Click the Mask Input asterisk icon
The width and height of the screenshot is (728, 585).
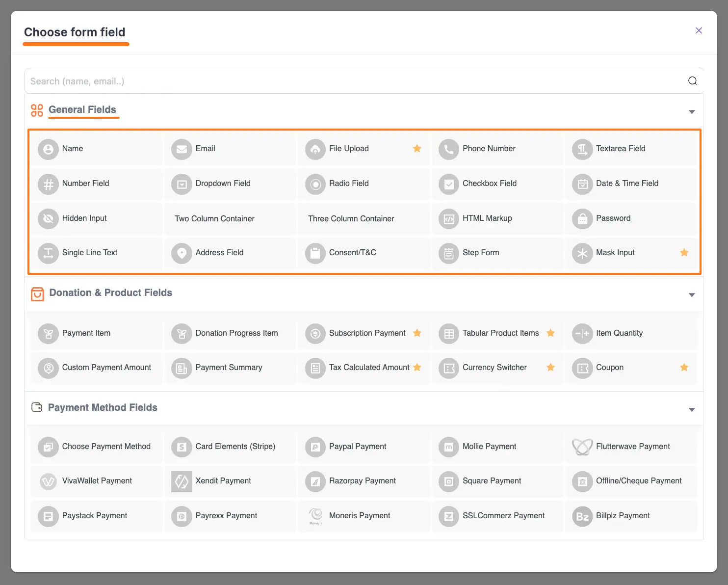click(582, 253)
